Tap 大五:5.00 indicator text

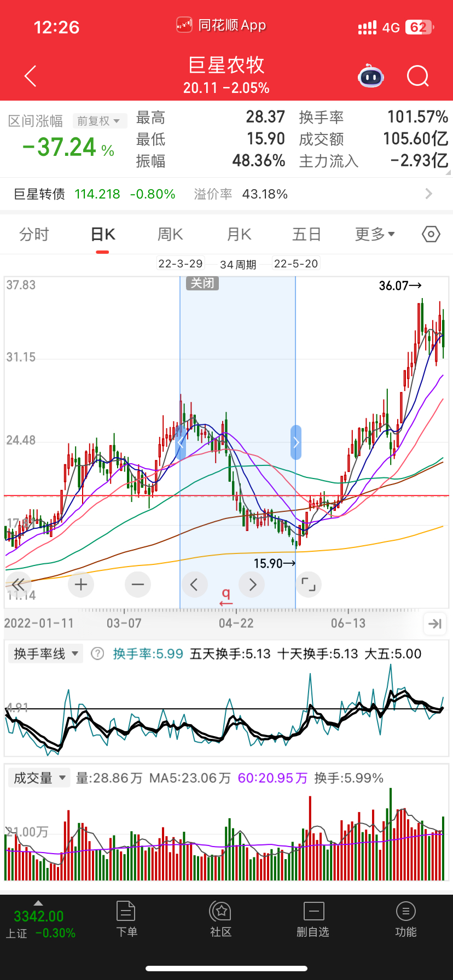[393, 654]
